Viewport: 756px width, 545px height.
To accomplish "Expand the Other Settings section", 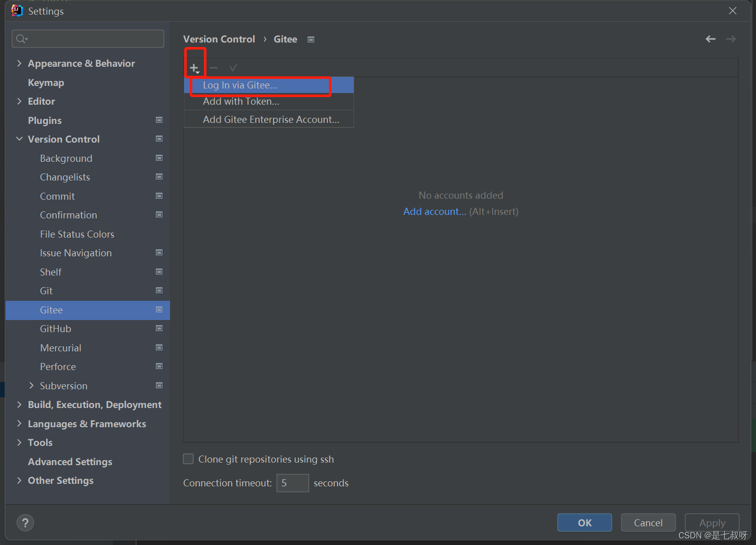I will point(19,480).
